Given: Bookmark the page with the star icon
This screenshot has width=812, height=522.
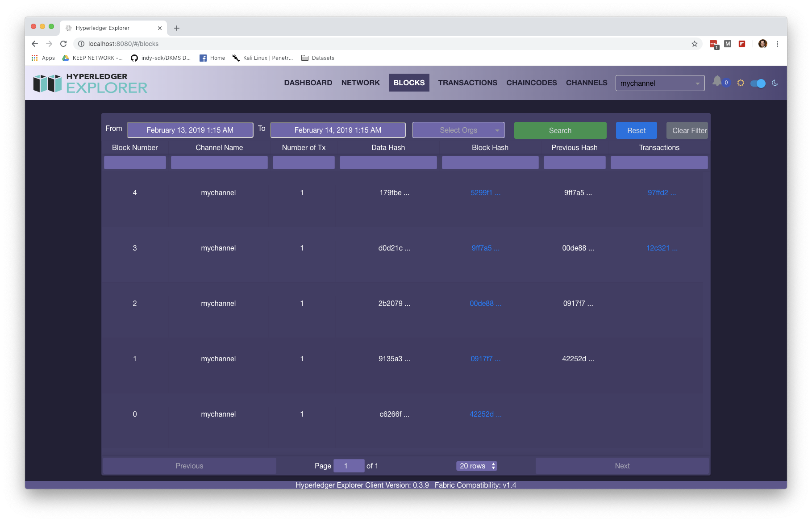Looking at the screenshot, I should click(695, 44).
